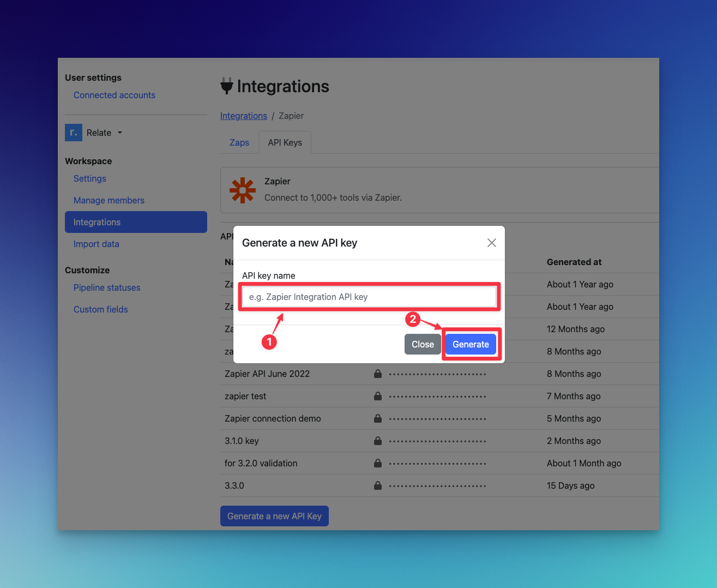The width and height of the screenshot is (717, 588).
Task: Select the API Keys tab
Action: click(285, 142)
